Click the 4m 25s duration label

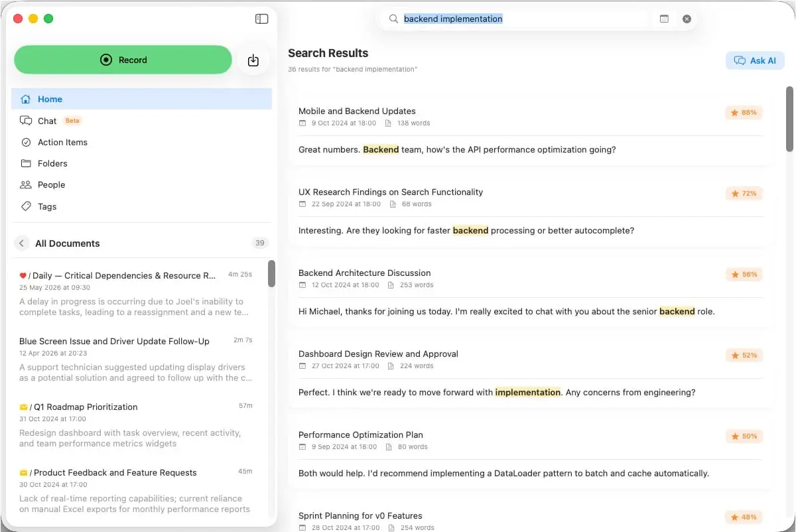coord(240,274)
